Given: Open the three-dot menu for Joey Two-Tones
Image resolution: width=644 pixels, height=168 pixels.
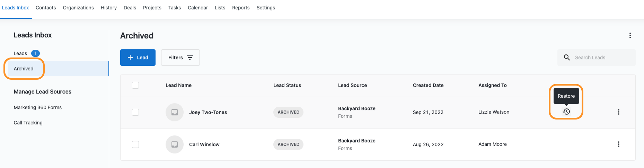Looking at the screenshot, I should click(x=618, y=112).
